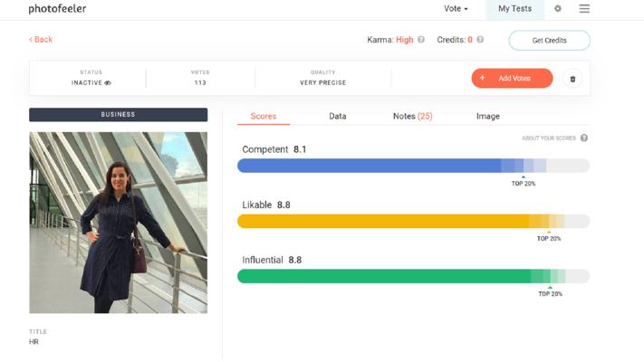Click the Credits help question mark icon

(x=480, y=40)
